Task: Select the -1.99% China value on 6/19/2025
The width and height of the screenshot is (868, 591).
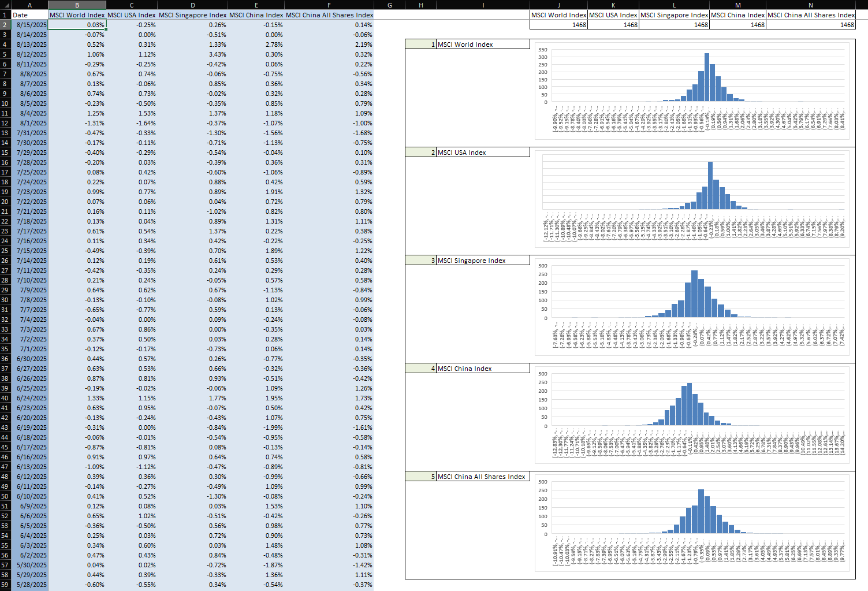Action: pyautogui.click(x=256, y=428)
